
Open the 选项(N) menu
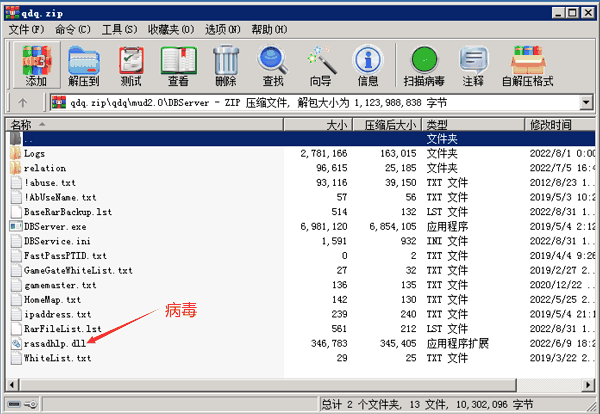point(223,29)
